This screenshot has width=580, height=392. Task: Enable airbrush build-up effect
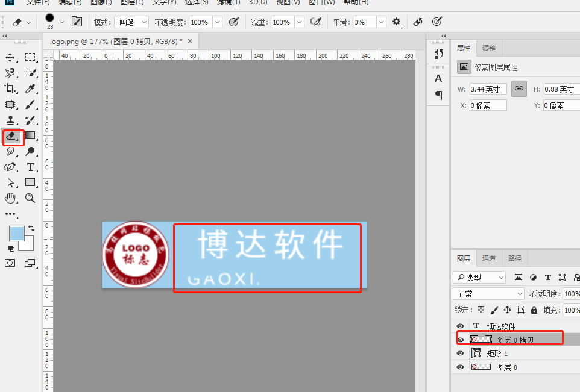(x=315, y=22)
